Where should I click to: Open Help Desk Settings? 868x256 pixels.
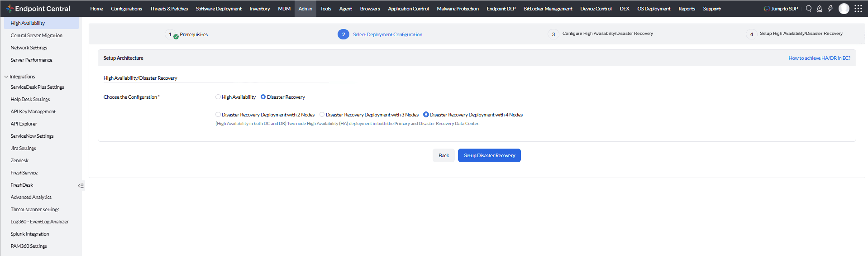30,99
